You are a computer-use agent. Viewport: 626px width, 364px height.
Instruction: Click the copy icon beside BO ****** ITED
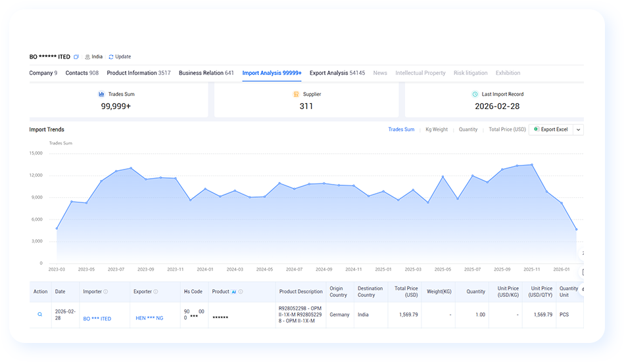(x=76, y=57)
